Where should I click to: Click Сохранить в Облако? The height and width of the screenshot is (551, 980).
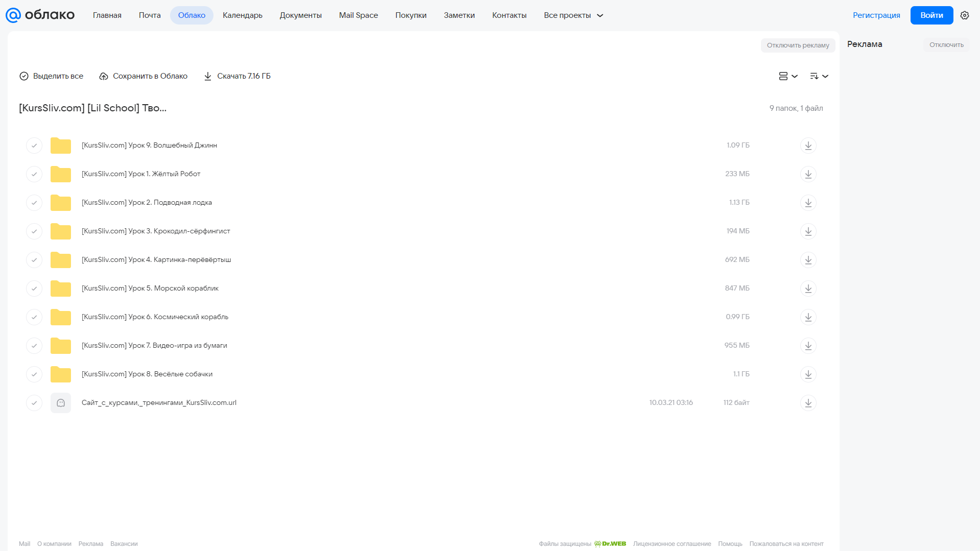pos(144,76)
